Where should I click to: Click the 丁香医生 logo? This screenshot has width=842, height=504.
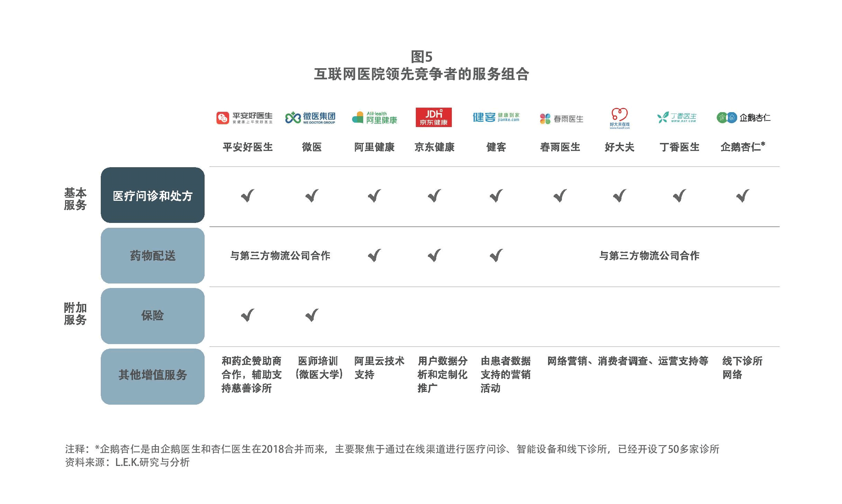[x=677, y=118]
